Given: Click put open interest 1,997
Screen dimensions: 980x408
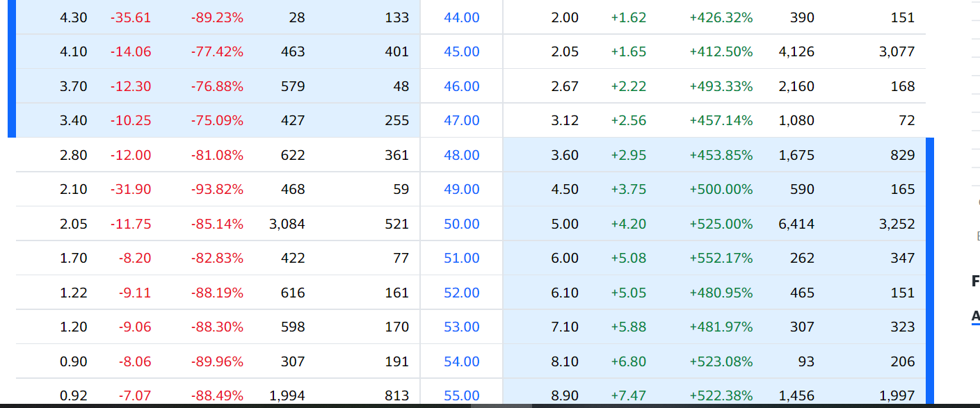Looking at the screenshot, I should point(897,395).
